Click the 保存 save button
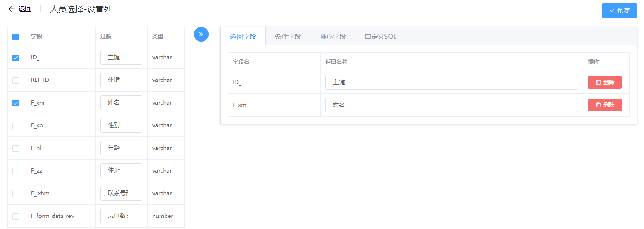Screen dimensions: 644x229 click(x=619, y=10)
